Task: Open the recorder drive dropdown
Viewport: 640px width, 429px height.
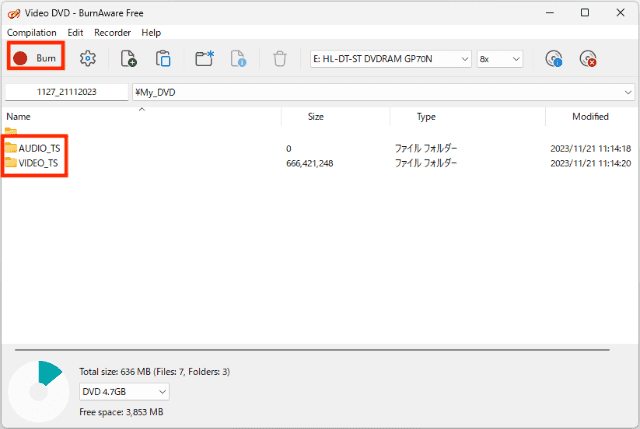Action: tap(391, 59)
